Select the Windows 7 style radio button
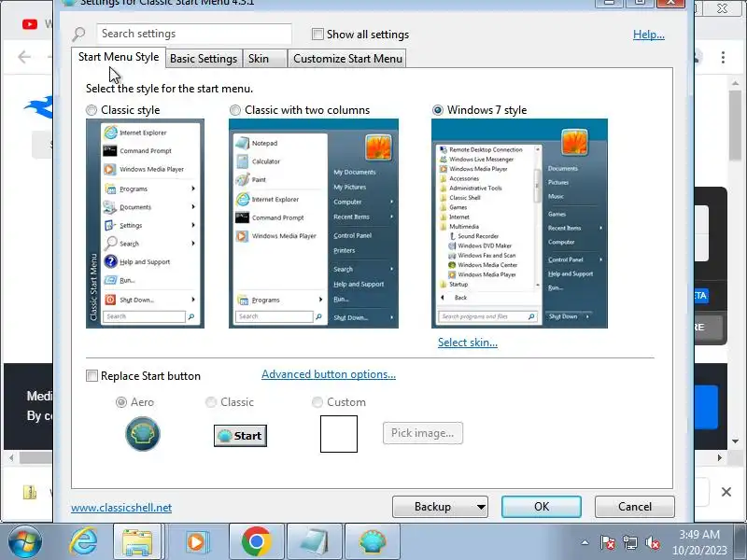This screenshot has width=747, height=560. click(437, 110)
